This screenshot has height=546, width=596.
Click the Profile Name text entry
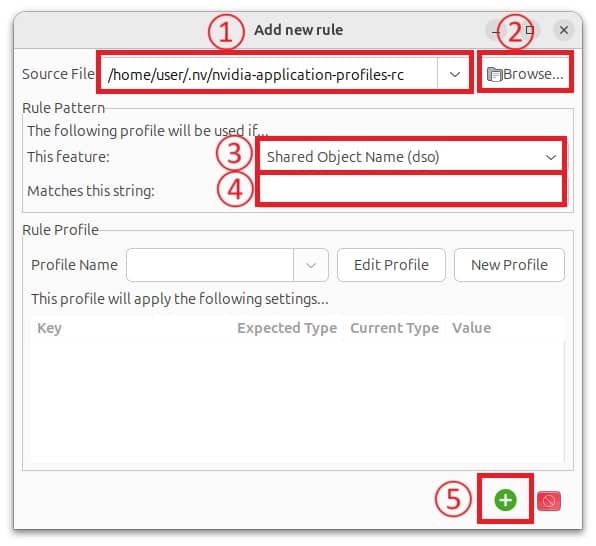click(x=210, y=265)
